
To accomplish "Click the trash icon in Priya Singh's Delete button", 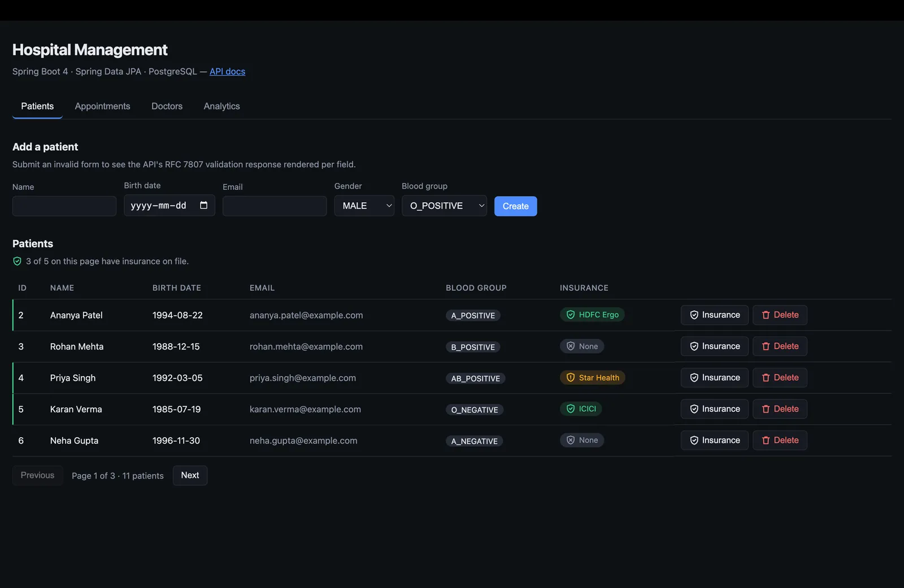I will pyautogui.click(x=766, y=378).
